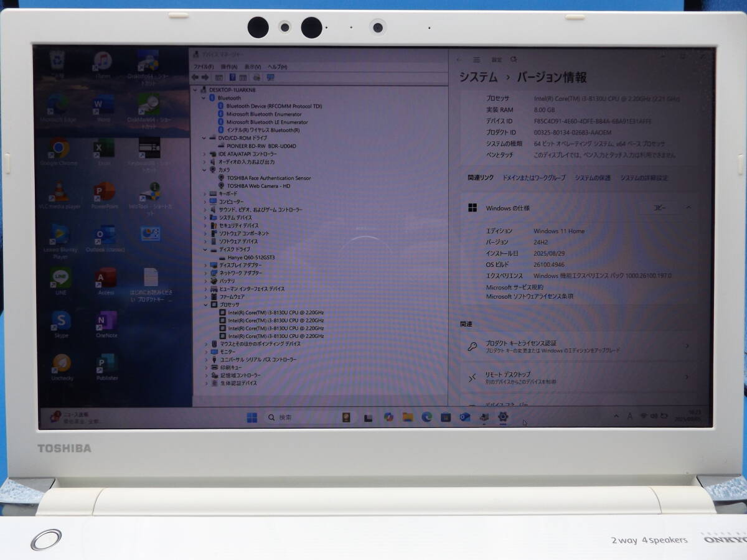The image size is (747, 560).
Task: Open the 表示(V) menu
Action: click(252, 67)
